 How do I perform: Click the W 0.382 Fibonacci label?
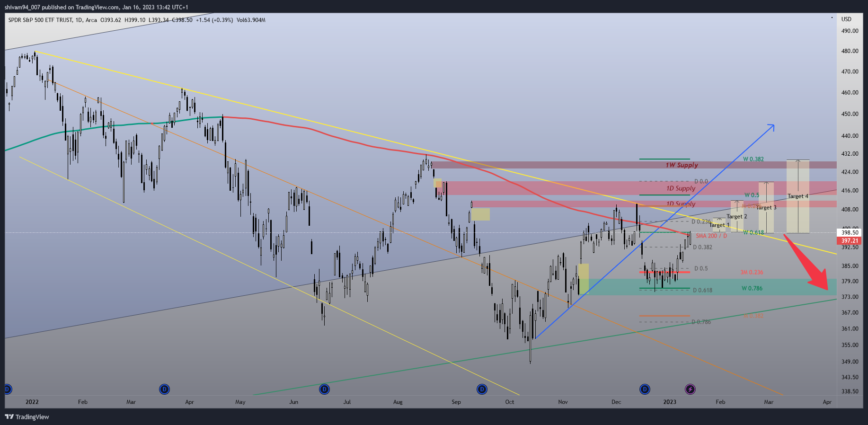753,159
